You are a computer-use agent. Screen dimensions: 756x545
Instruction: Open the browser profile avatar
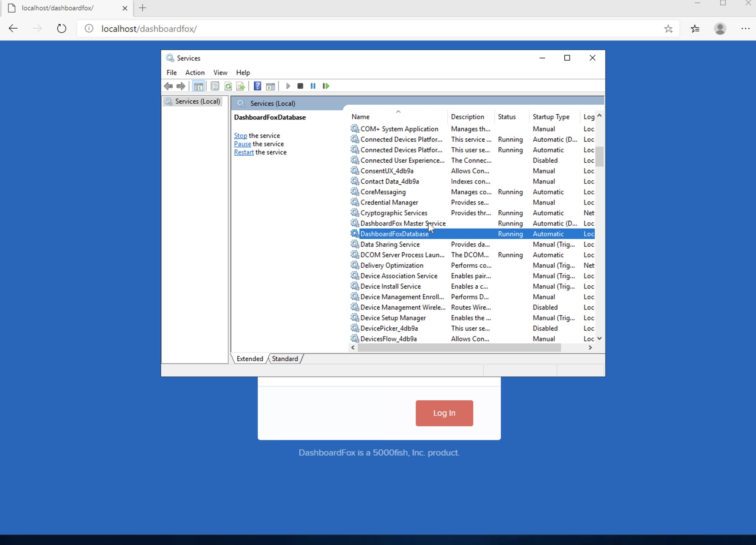720,29
